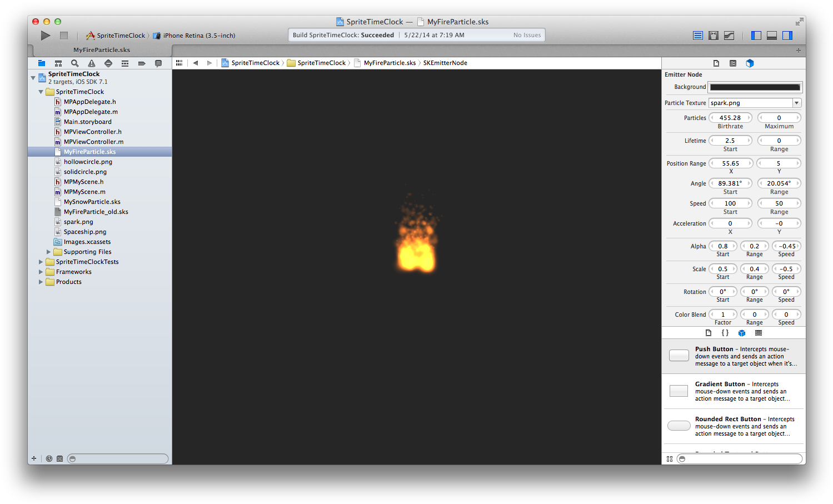The height and width of the screenshot is (504, 833).
Task: Select the Assistant editor icon
Action: pyautogui.click(x=714, y=36)
